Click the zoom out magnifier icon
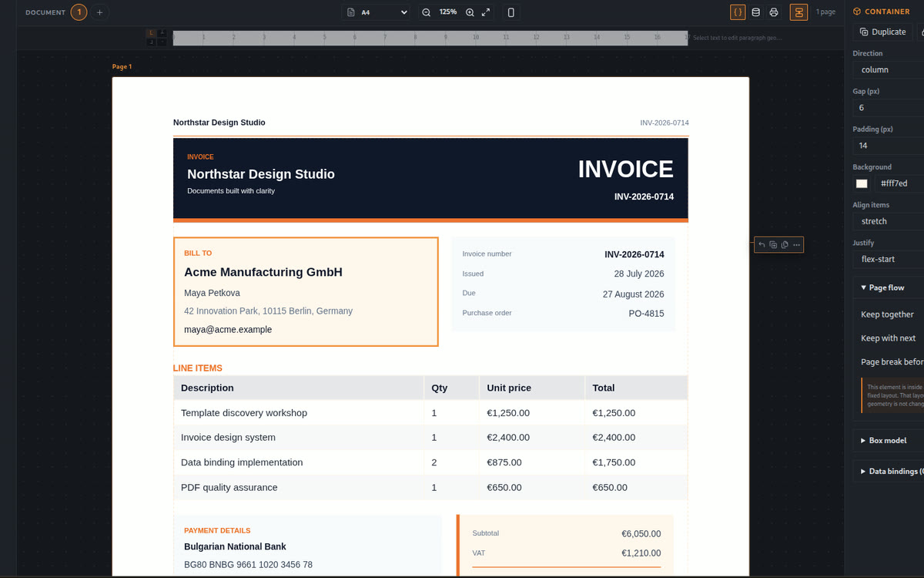924x578 pixels. [x=426, y=12]
